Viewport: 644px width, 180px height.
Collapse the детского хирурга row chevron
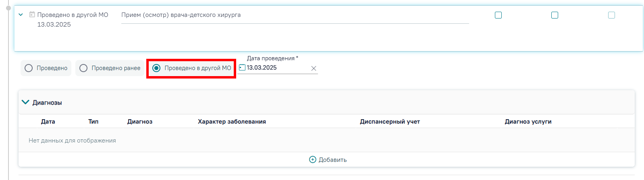[x=21, y=15]
